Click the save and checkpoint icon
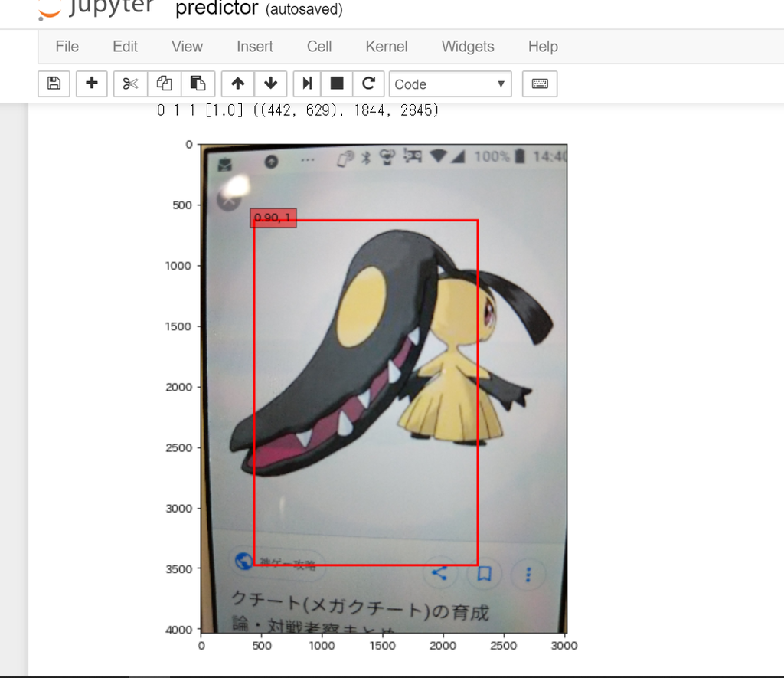 pyautogui.click(x=54, y=84)
